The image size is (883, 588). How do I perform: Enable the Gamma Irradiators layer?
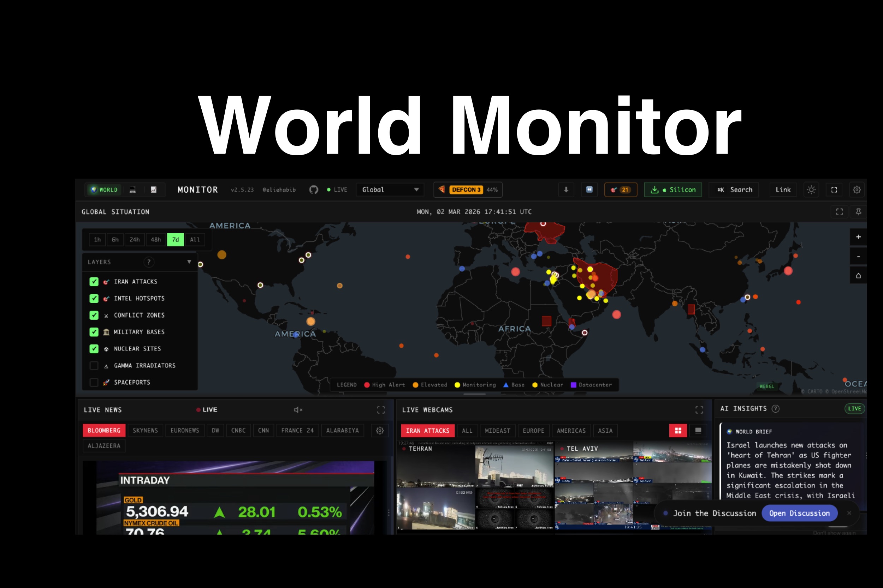(94, 366)
